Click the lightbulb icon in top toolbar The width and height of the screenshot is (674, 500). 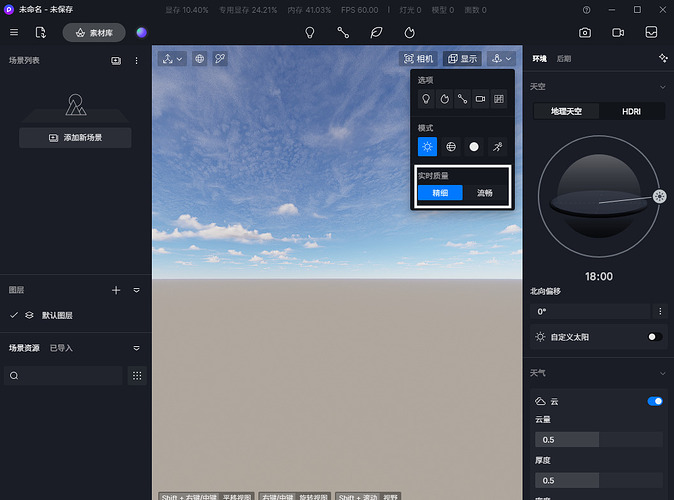tap(310, 32)
